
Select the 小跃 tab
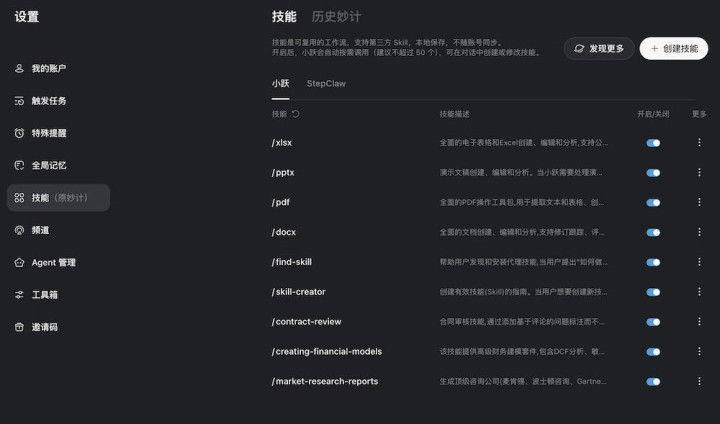pyautogui.click(x=280, y=84)
